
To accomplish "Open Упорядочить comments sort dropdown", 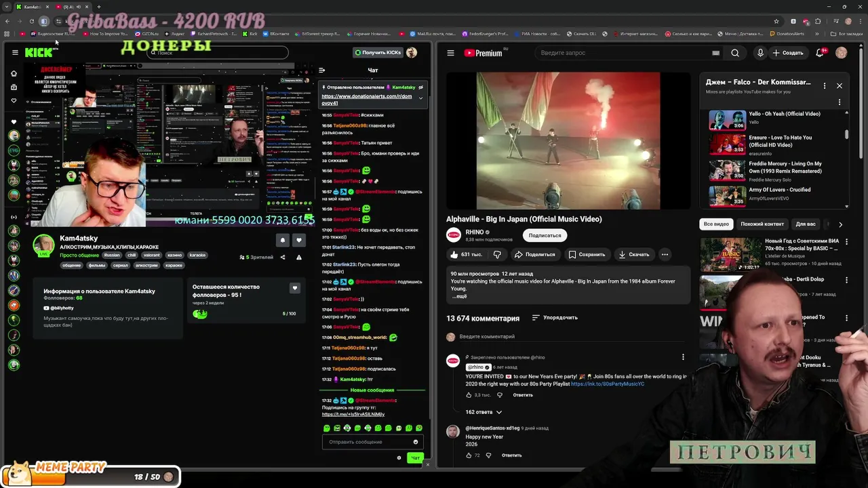I will click(x=555, y=317).
